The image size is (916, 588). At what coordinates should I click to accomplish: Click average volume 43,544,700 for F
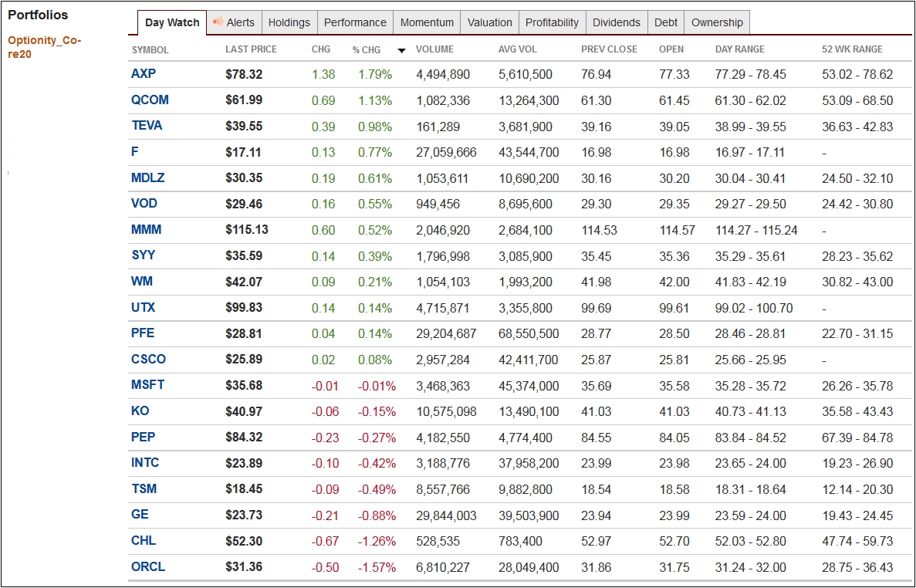coord(529,152)
